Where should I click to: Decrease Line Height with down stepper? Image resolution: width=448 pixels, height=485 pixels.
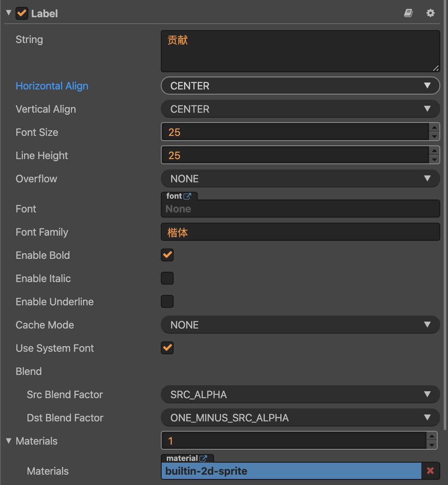434,160
